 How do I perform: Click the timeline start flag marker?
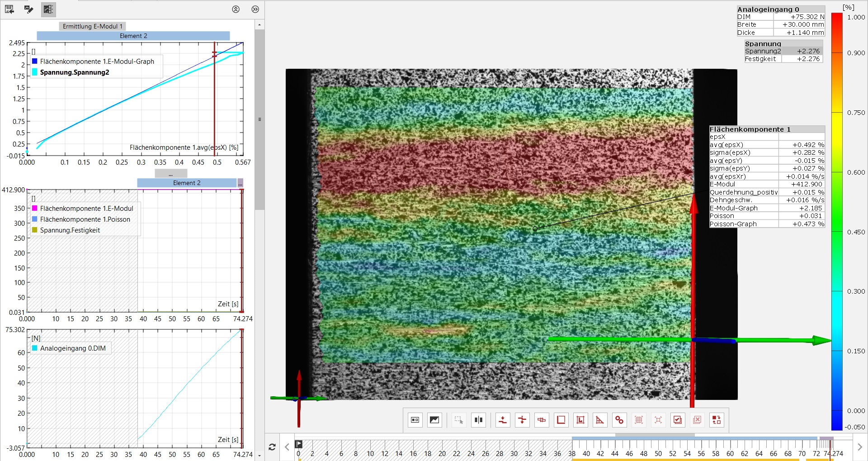[x=299, y=444]
